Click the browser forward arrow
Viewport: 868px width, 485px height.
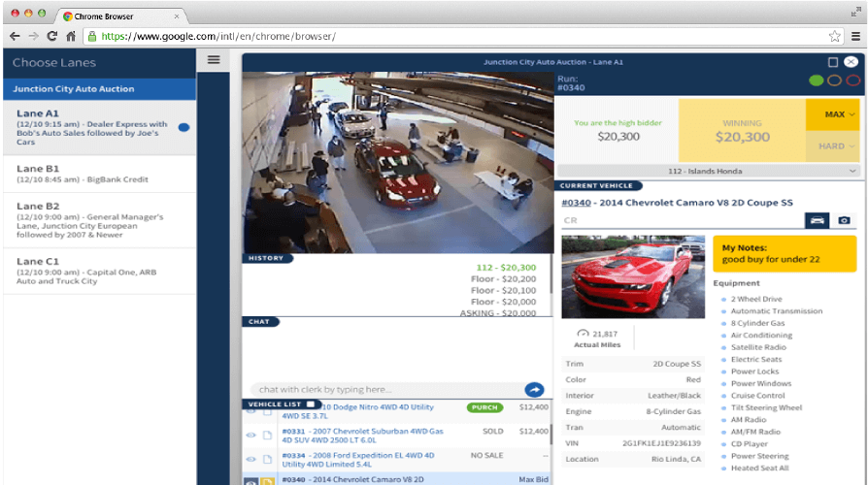[34, 36]
